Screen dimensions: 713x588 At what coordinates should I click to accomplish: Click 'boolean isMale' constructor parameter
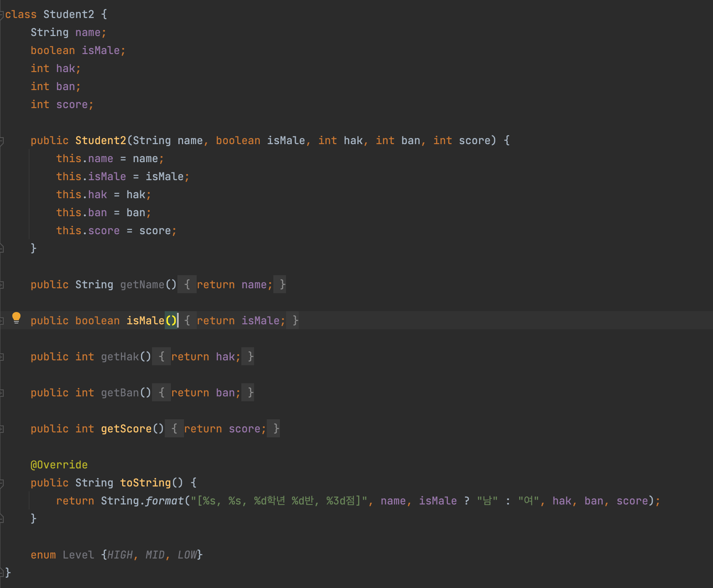coord(261,140)
